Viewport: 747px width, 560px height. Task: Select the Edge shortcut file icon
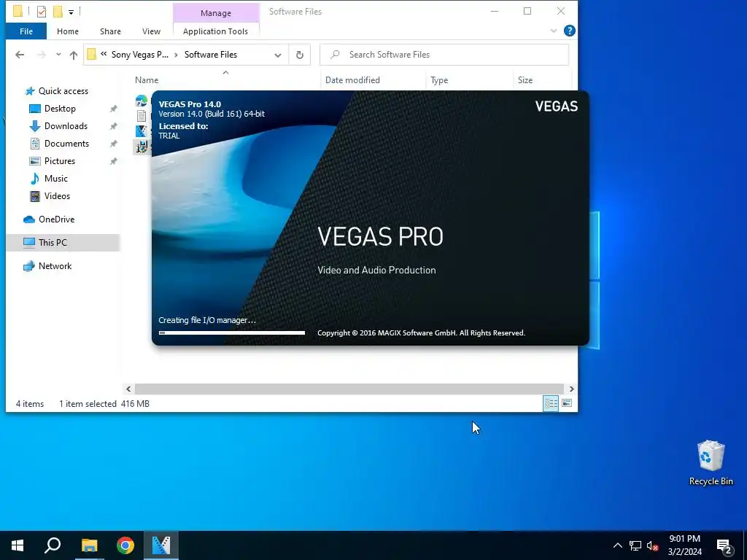[142, 101]
